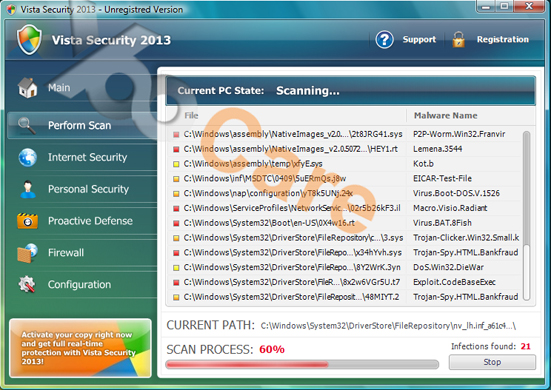
Task: Minimize the Vista Security window
Action: 486,7
